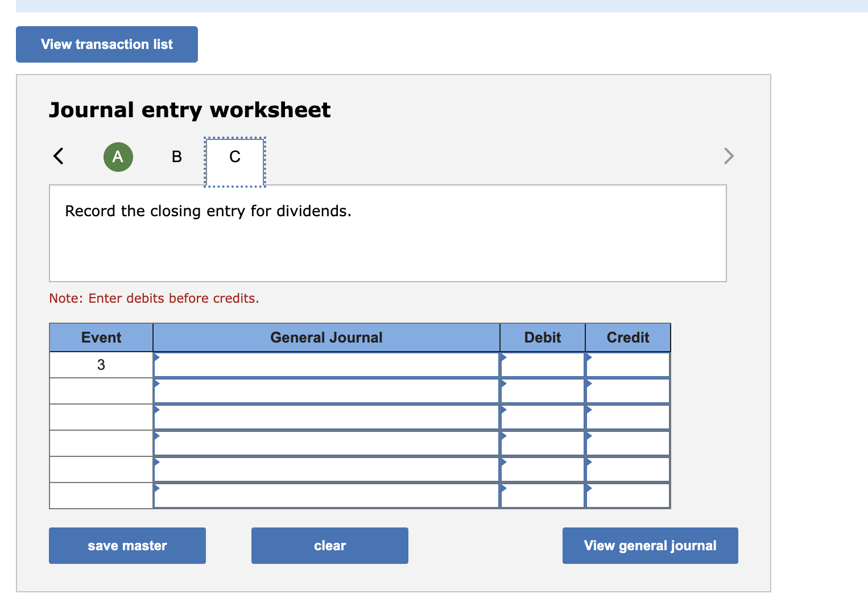Select tab A in the worksheet
This screenshot has height=602, width=868.
click(x=118, y=156)
